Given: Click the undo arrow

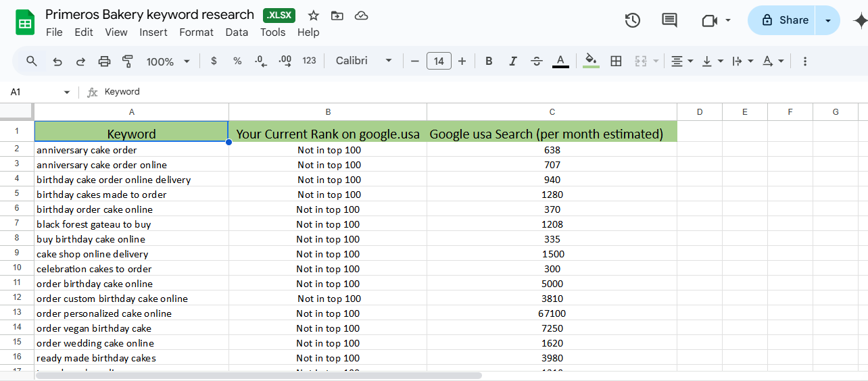Looking at the screenshot, I should [x=57, y=61].
